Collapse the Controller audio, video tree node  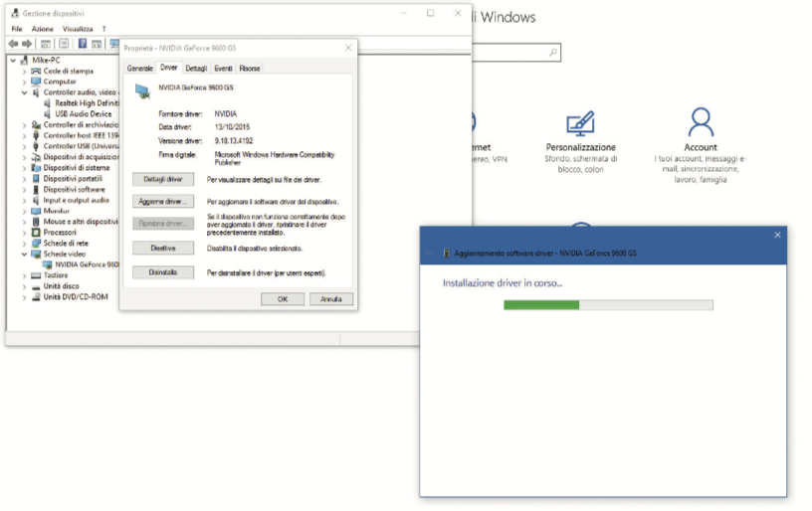pyautogui.click(x=25, y=92)
